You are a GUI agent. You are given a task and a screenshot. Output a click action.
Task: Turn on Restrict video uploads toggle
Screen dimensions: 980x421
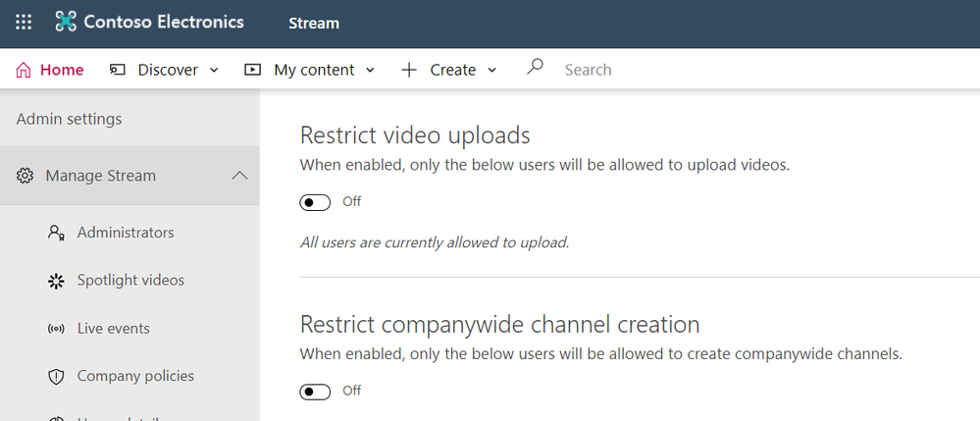pos(315,203)
